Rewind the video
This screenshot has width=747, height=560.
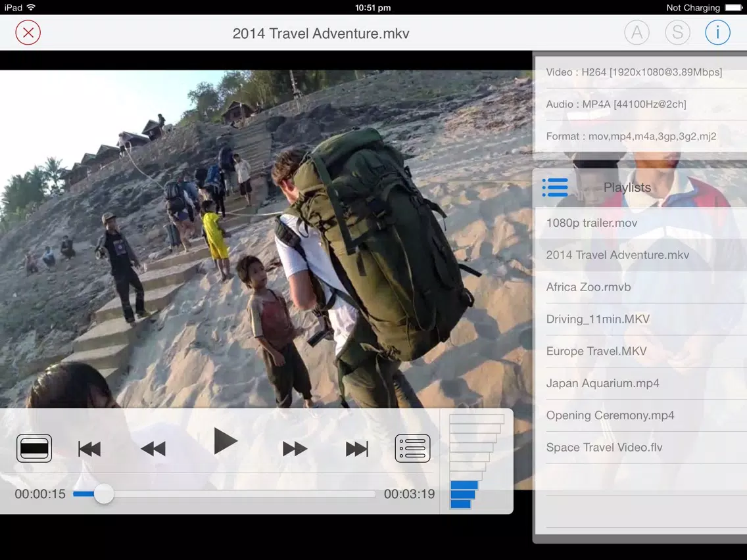[x=153, y=449]
